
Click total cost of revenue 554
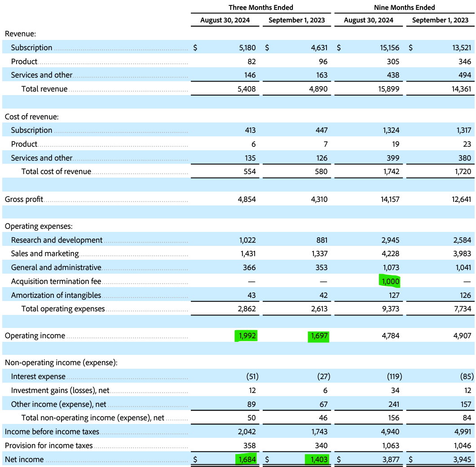(x=250, y=172)
